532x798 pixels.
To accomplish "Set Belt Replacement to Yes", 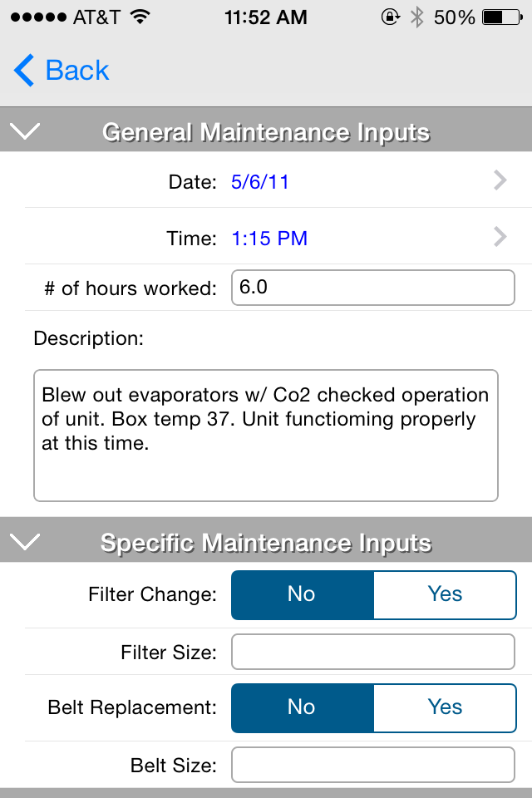I will coord(445,707).
